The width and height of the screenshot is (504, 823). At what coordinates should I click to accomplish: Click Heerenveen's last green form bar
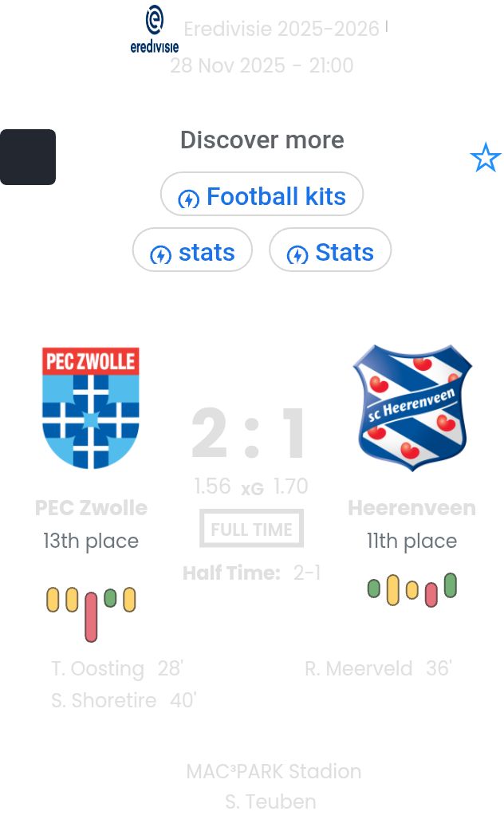(451, 585)
